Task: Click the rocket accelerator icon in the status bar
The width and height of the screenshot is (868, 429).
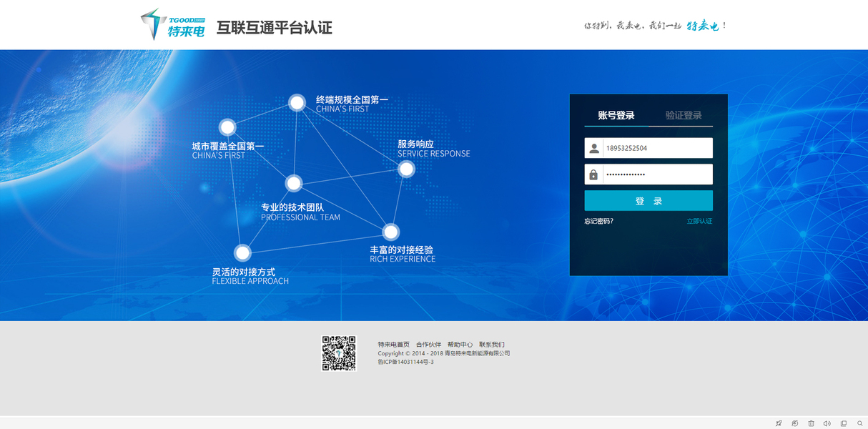Action: [779, 423]
